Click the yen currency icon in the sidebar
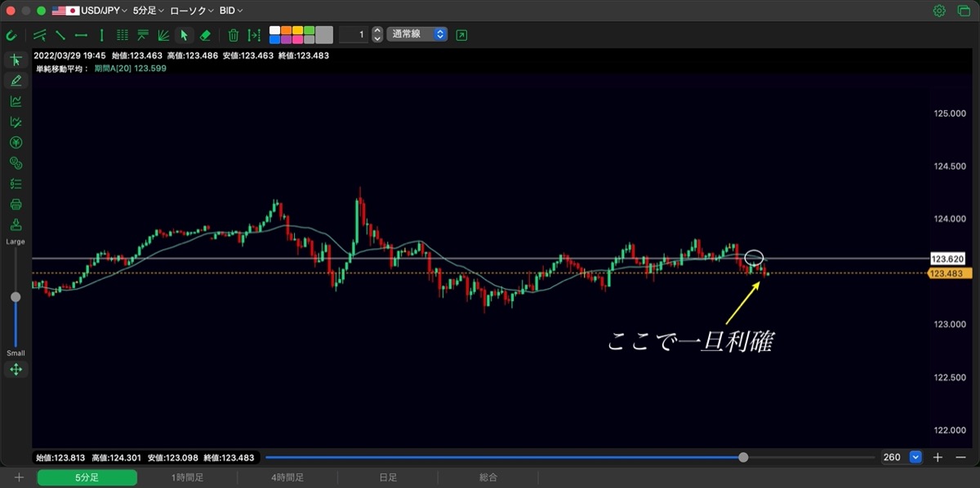The height and width of the screenshot is (488, 980). point(16,142)
